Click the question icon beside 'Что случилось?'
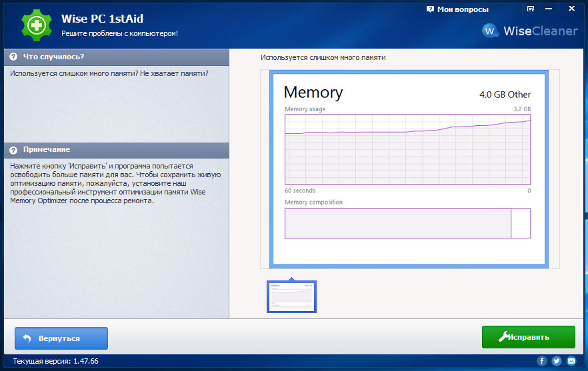The image size is (588, 371). click(13, 57)
